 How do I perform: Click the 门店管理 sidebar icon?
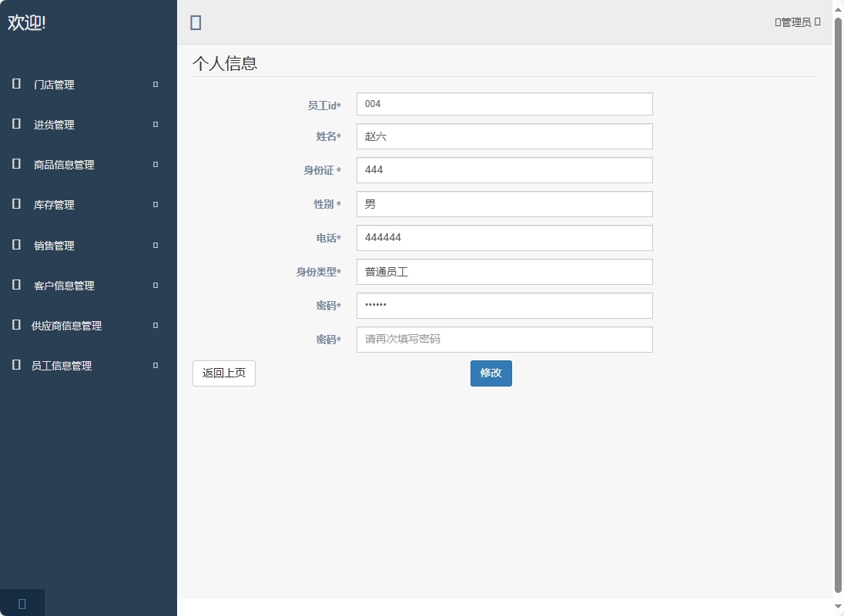(x=15, y=85)
